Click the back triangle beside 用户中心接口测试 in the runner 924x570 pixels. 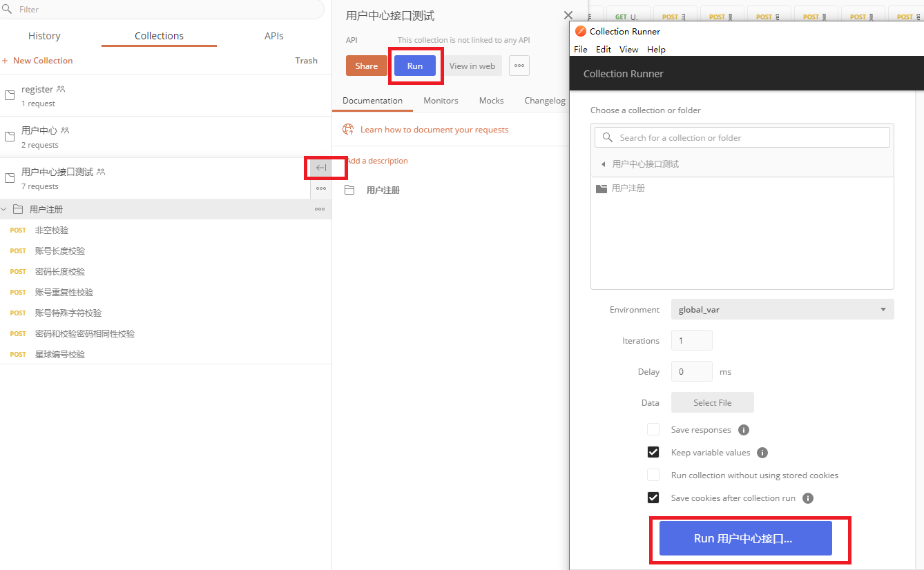(603, 164)
